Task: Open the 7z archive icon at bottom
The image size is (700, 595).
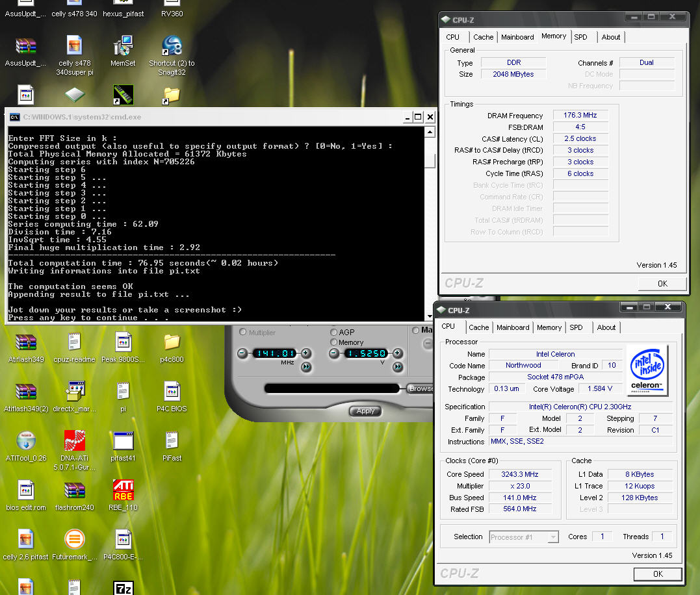Action: pyautogui.click(x=123, y=588)
